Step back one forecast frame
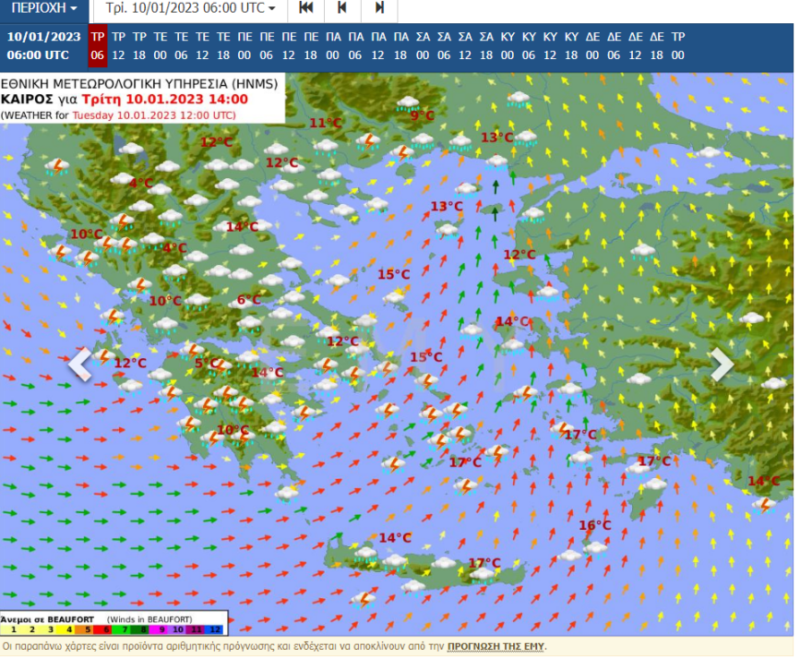 pos(342,8)
